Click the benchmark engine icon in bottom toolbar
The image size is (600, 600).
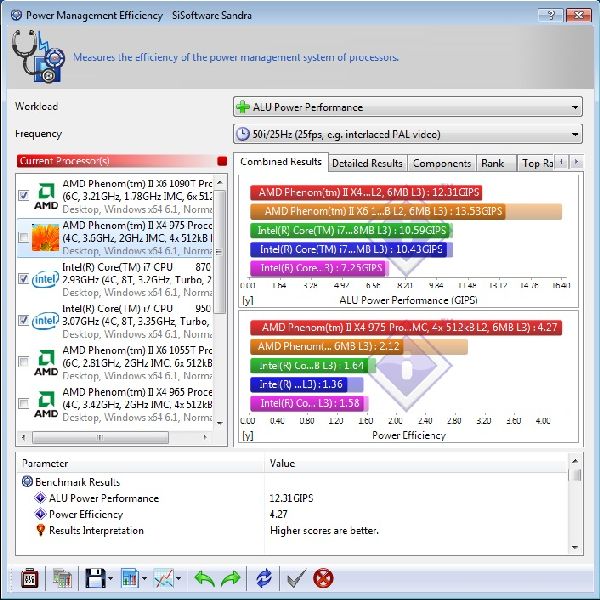30,578
